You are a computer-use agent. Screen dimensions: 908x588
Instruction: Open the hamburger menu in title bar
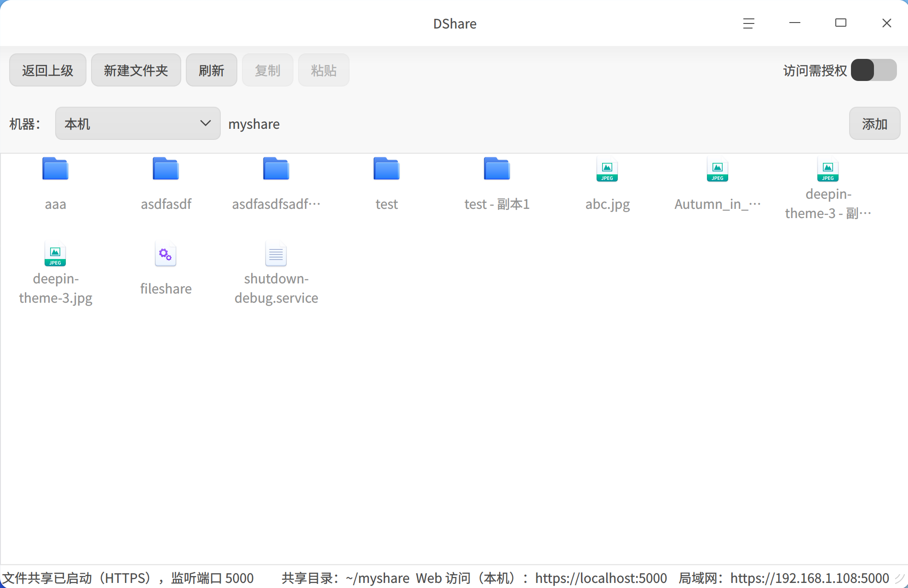click(x=749, y=23)
